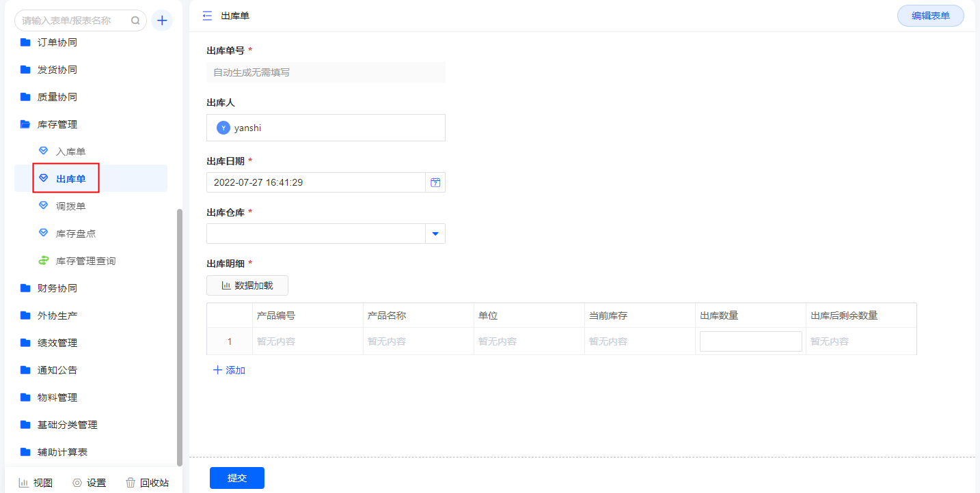This screenshot has width=980, height=493.
Task: Submit the form with 提交
Action: (236, 478)
